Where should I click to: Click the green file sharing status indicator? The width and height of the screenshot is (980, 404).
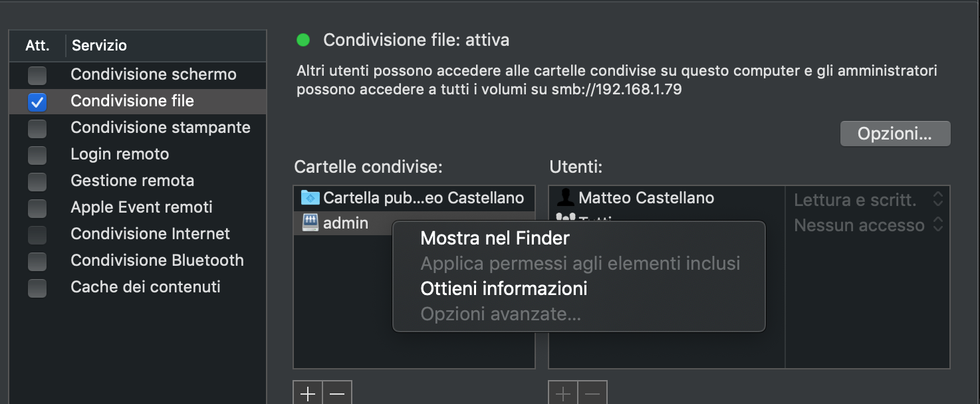pos(303,41)
